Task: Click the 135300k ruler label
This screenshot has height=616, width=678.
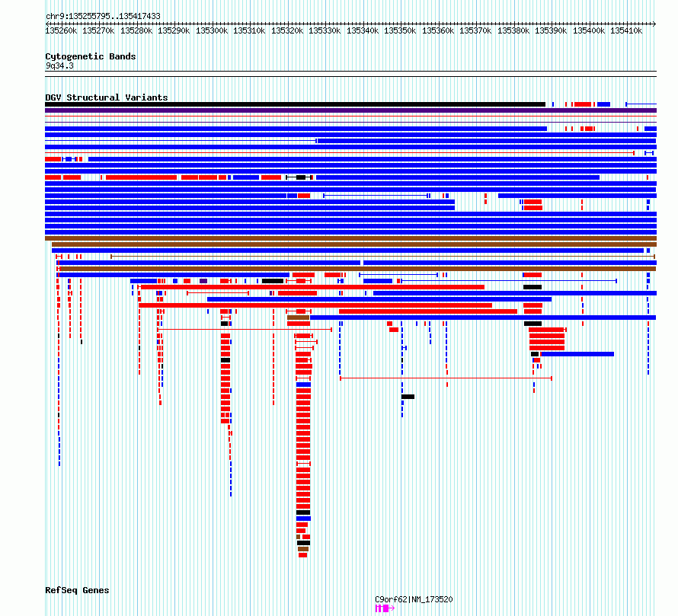Action: pos(212,30)
